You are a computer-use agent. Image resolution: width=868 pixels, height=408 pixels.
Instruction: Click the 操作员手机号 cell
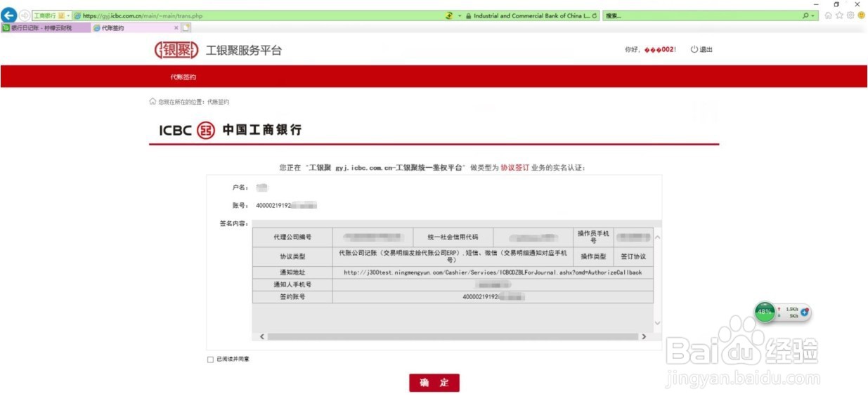(593, 237)
